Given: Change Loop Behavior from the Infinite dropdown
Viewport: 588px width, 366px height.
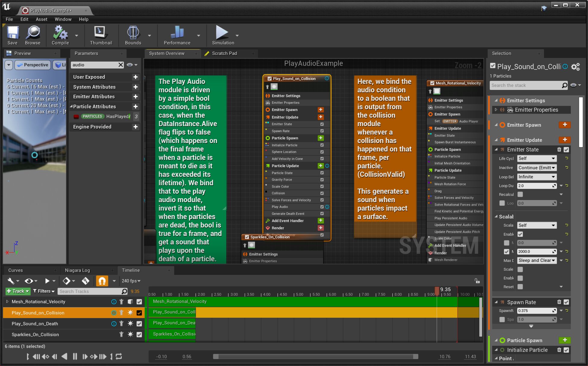Looking at the screenshot, I should (537, 177).
